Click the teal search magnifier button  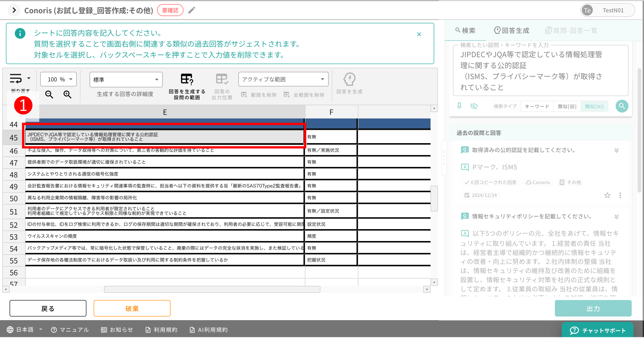(622, 106)
